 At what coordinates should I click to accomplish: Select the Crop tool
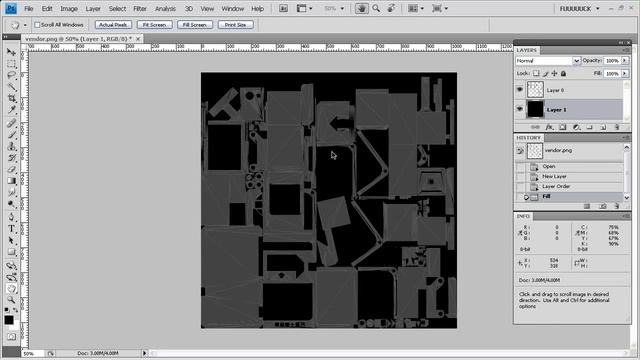tap(11, 98)
